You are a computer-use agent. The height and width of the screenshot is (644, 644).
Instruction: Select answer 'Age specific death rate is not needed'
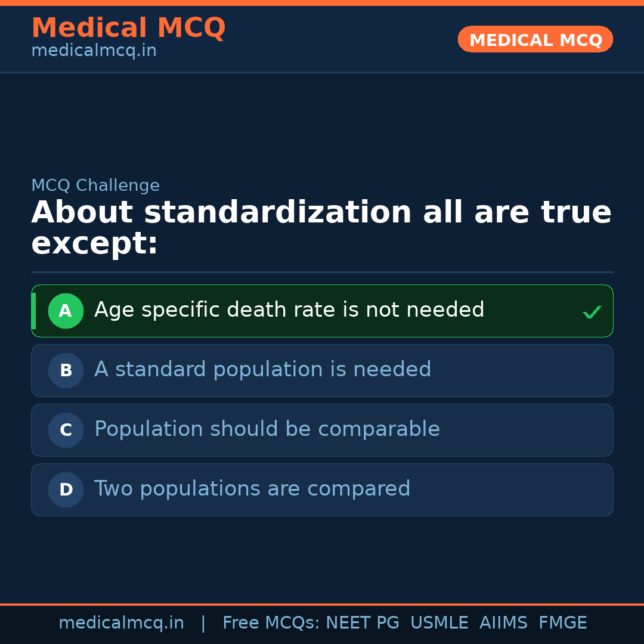289,310
